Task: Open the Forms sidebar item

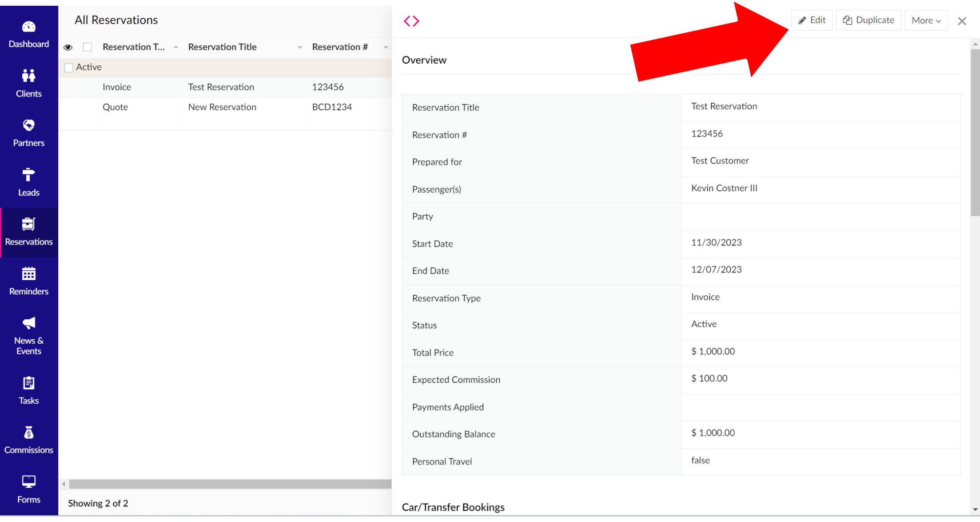Action: pos(28,489)
